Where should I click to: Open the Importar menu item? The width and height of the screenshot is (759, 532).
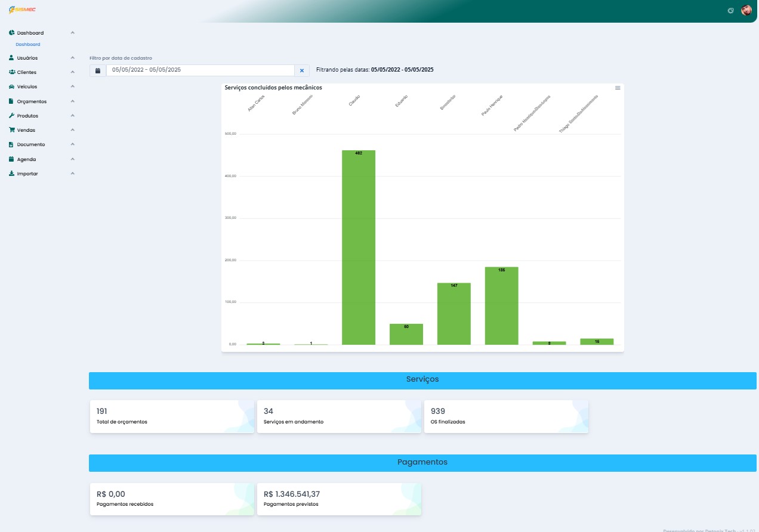(x=27, y=174)
